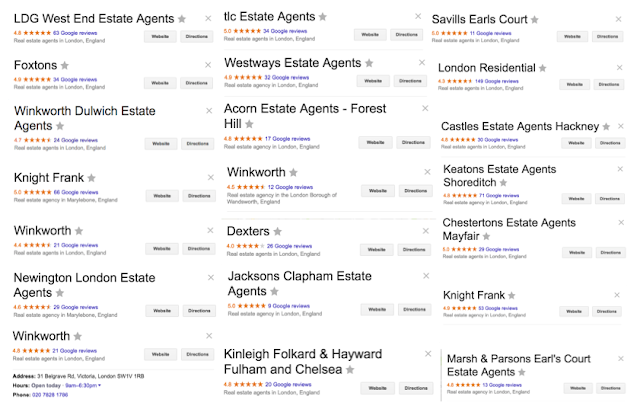Get Directions to Kinleigh Folkard & Hayward
Viewport: 640px width, 406px height.
(409, 387)
